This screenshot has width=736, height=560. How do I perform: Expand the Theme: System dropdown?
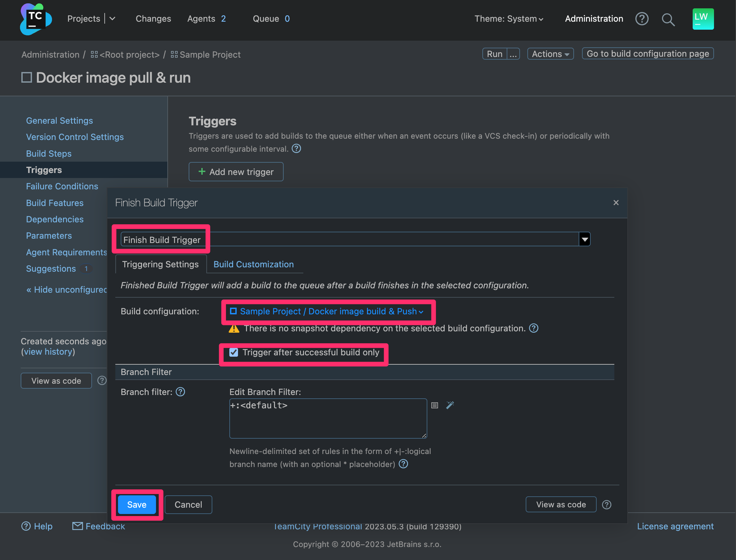(509, 19)
